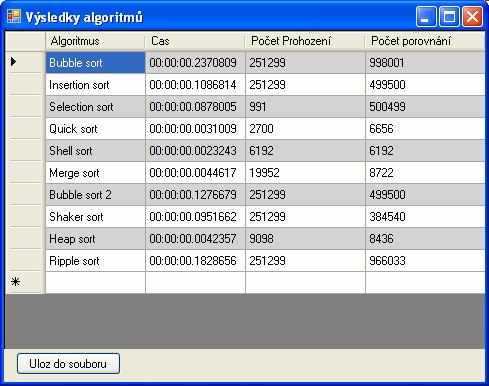Select the comparisons cell 8722
Screen dimensions: 489x386
click(x=425, y=173)
